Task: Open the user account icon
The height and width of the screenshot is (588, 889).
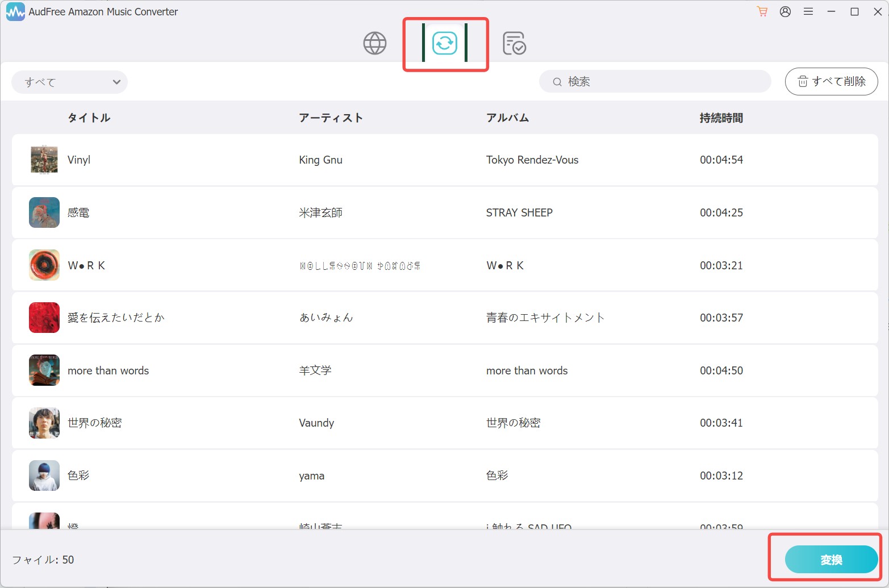Action: (785, 11)
